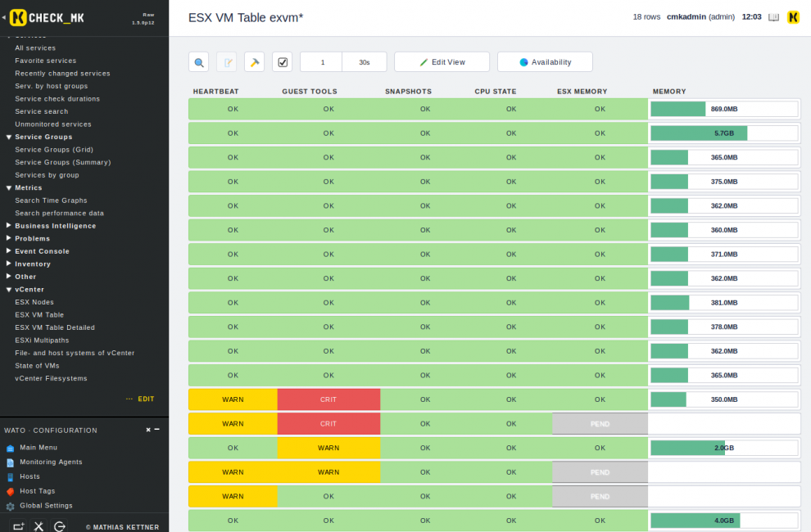Image resolution: width=811 pixels, height=532 pixels.
Task: Open commands with the hammer icon
Action: pos(256,62)
